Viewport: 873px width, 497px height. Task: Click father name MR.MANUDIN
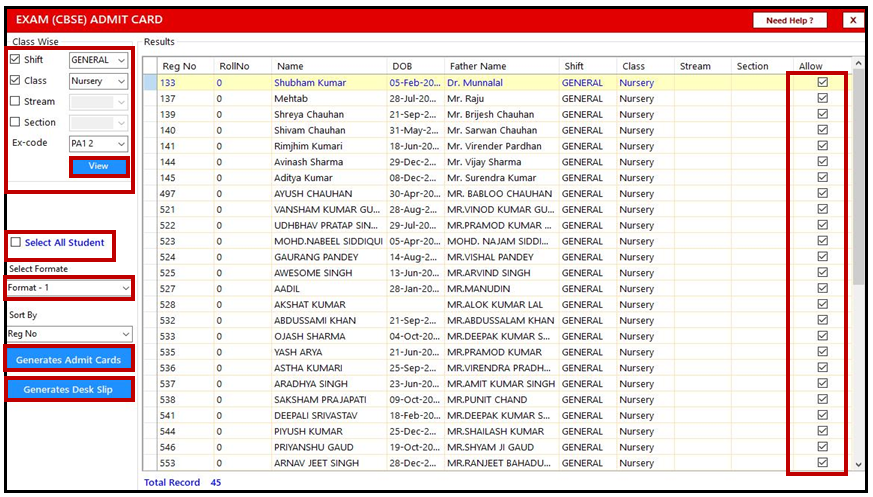tap(478, 288)
